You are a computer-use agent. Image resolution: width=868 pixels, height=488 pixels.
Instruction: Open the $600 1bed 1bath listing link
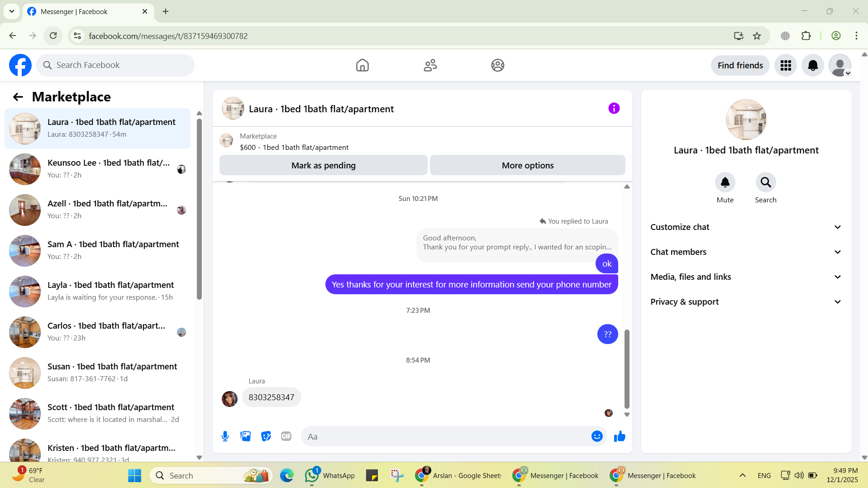coord(294,148)
